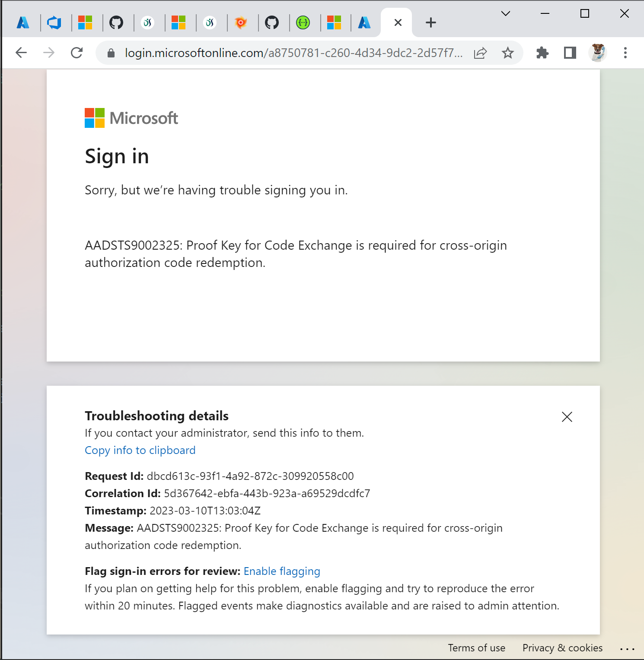This screenshot has height=660, width=644.
Task: Click the Enable flagging link
Action: (282, 571)
